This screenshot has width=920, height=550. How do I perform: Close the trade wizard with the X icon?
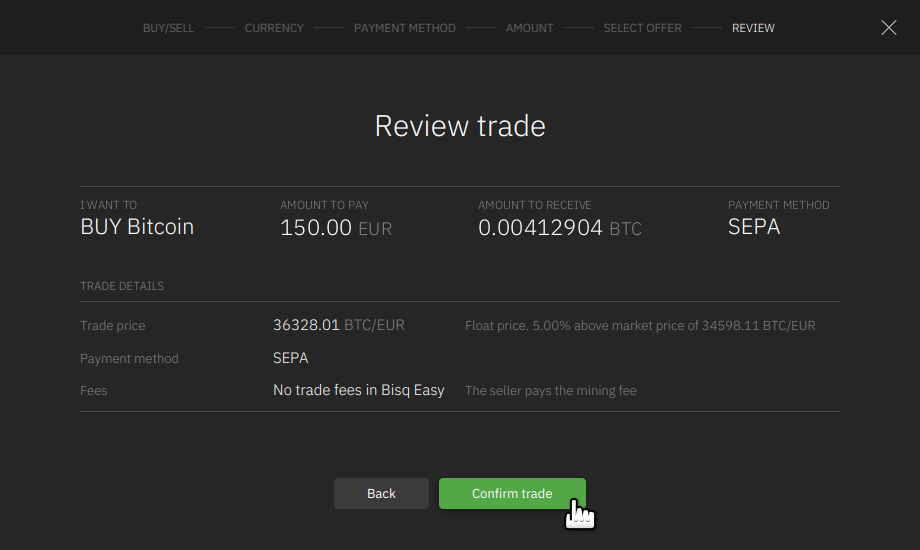pyautogui.click(x=888, y=28)
